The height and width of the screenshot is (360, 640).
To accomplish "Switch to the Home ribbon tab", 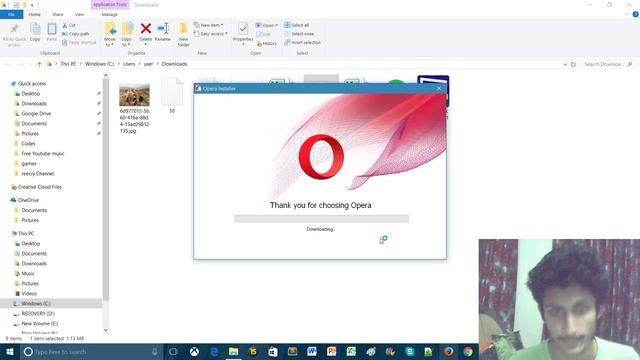I will 35,14.
